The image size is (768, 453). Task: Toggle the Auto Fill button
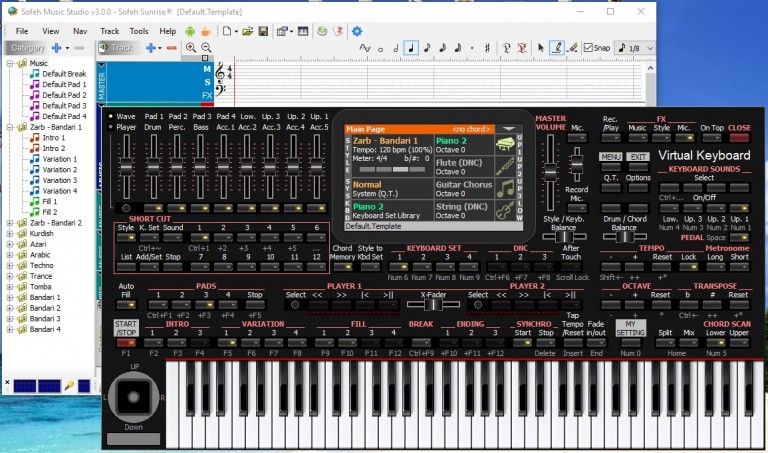pos(126,305)
